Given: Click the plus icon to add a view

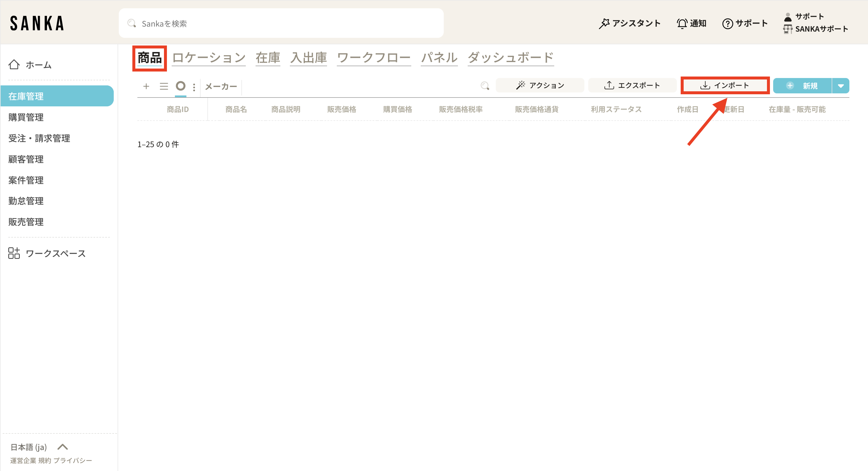Looking at the screenshot, I should point(146,86).
